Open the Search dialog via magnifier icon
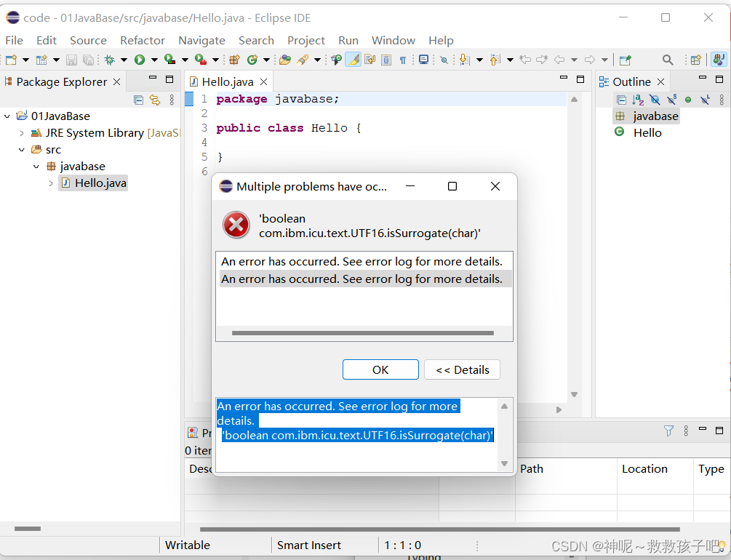The image size is (731, 560). pos(667,60)
